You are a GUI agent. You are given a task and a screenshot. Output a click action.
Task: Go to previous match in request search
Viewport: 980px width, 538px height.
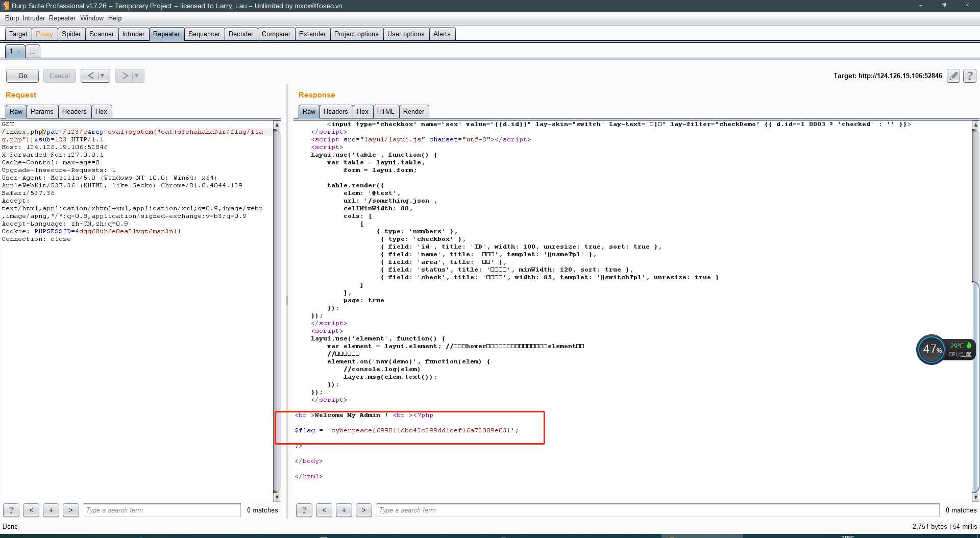31,510
